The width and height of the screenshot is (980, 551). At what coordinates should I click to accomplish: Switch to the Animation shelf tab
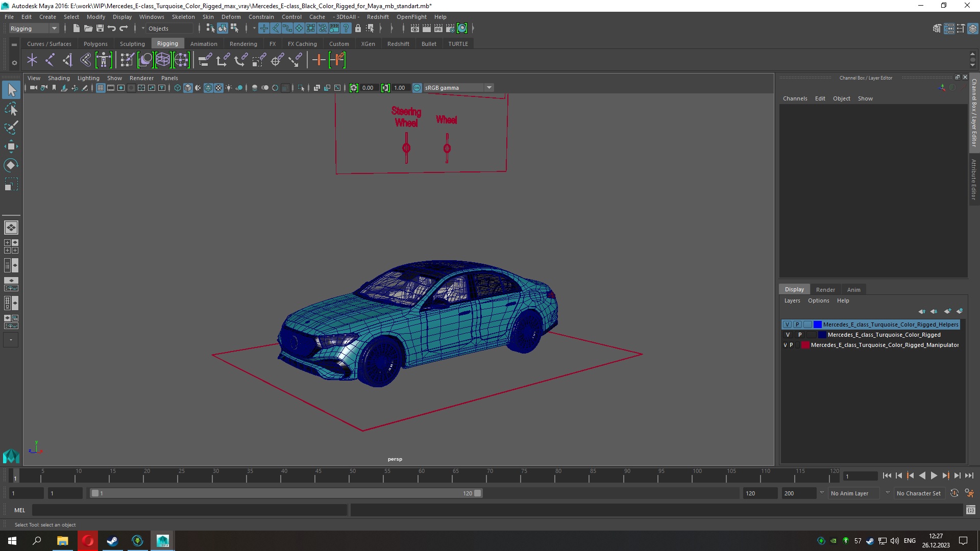click(x=204, y=44)
